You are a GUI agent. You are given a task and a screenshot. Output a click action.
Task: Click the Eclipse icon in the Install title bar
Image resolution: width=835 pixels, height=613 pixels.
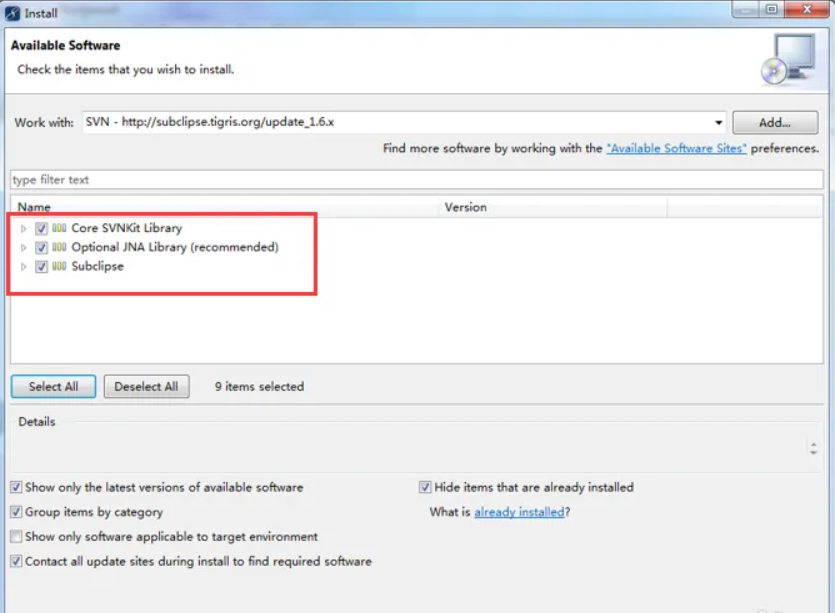pyautogui.click(x=12, y=13)
